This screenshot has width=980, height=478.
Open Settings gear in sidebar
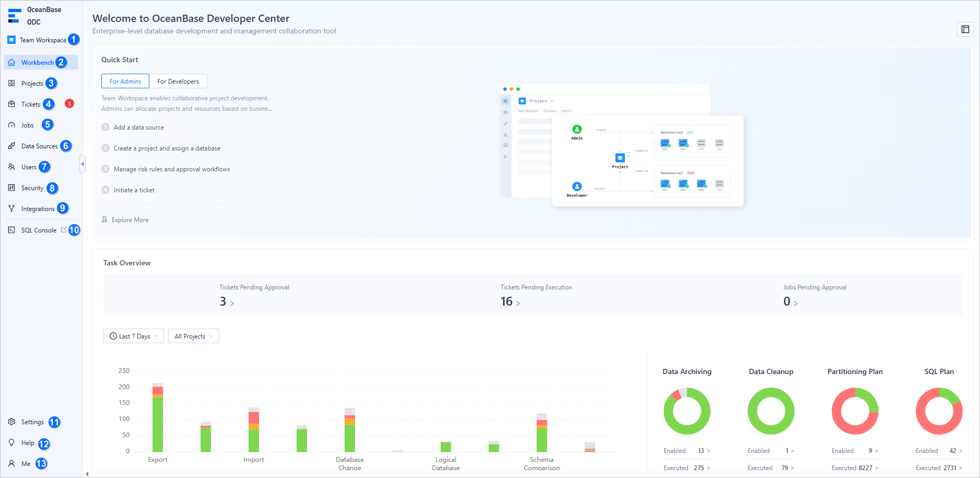11,422
